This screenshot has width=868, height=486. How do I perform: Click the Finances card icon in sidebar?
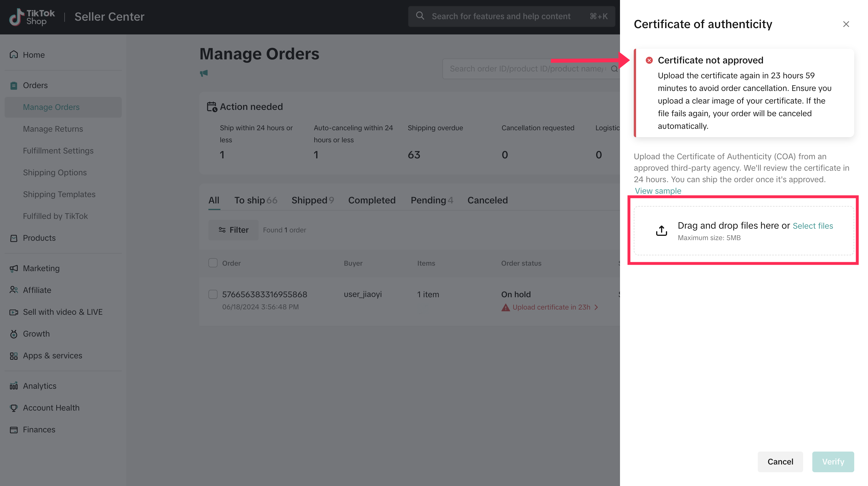(14, 430)
